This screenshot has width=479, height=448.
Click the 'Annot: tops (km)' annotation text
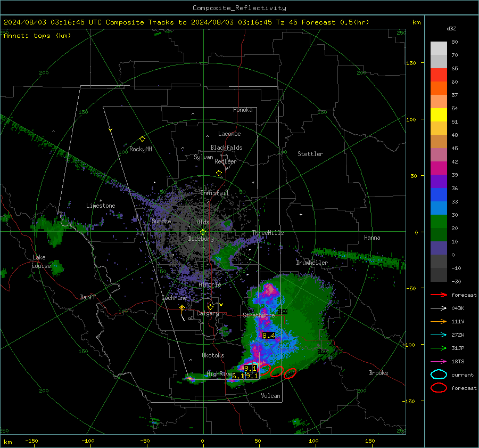tap(38, 36)
